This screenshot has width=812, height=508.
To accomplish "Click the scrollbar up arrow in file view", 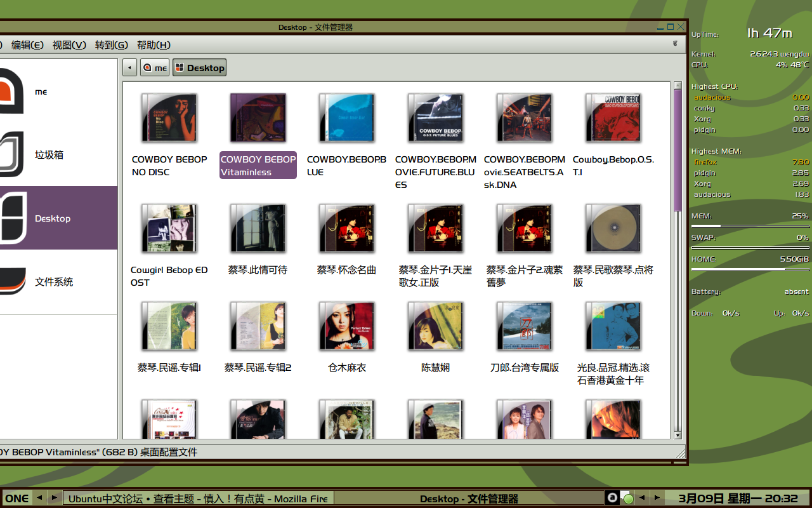I will pos(678,85).
